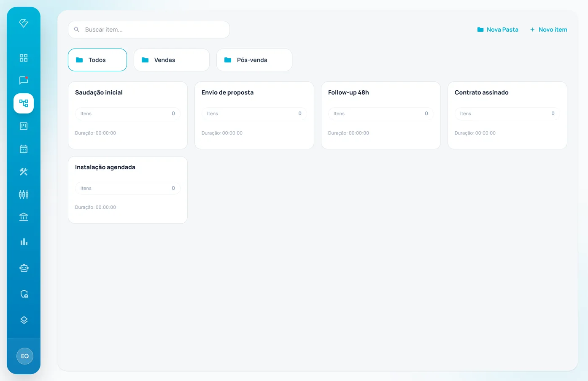This screenshot has height=381, width=588.
Task: Open the chat messages icon with notification
Action: click(x=24, y=80)
